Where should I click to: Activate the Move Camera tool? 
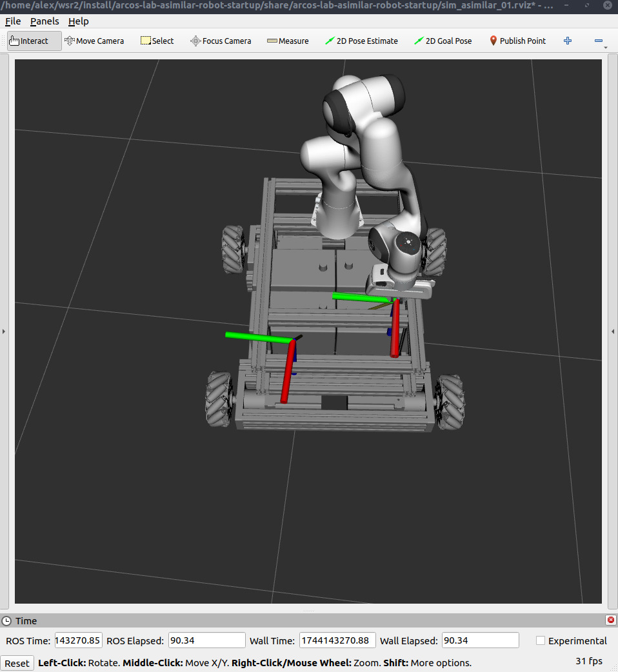click(x=94, y=41)
